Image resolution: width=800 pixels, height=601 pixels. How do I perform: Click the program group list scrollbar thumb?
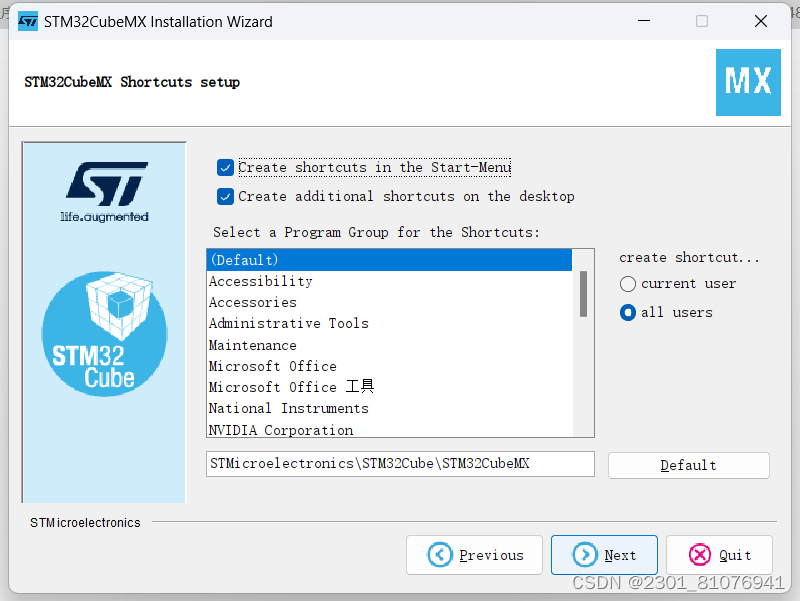pyautogui.click(x=583, y=294)
